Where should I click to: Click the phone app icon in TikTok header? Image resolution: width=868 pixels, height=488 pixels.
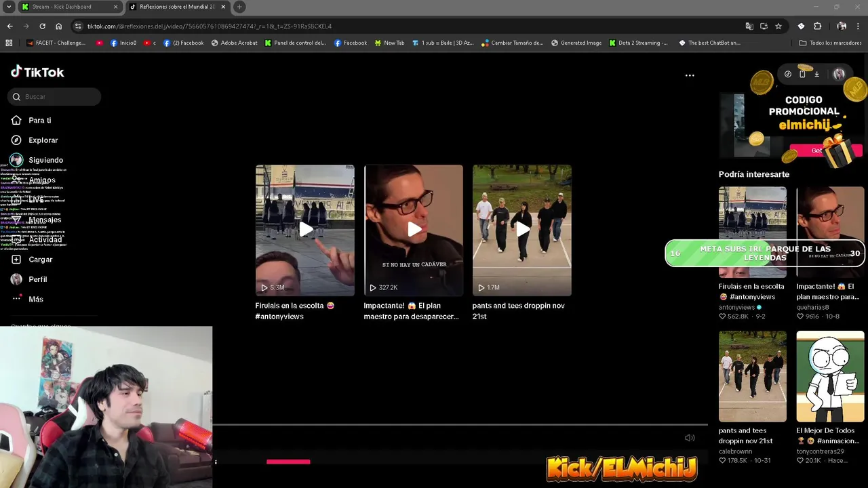tap(802, 75)
